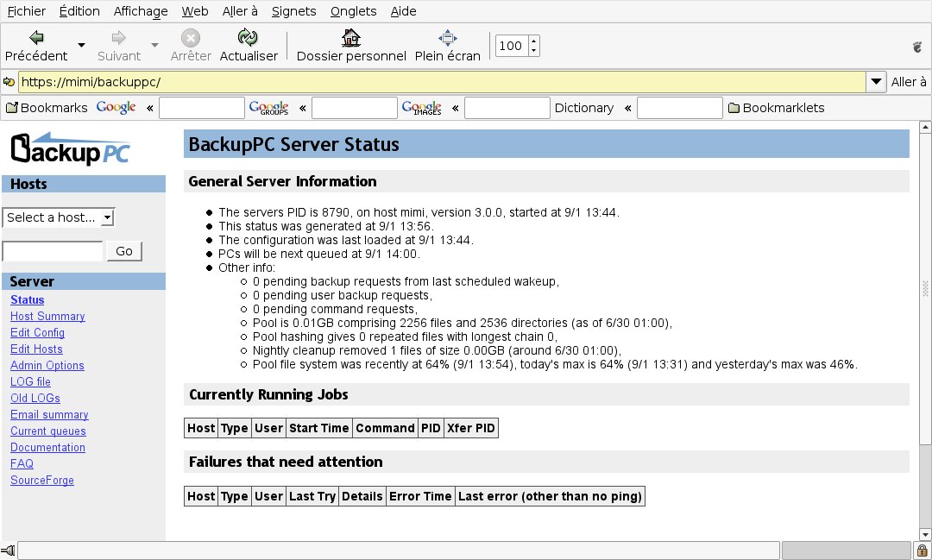Expand the Précédent history dropdown arrow
The height and width of the screenshot is (560, 932).
click(x=81, y=45)
